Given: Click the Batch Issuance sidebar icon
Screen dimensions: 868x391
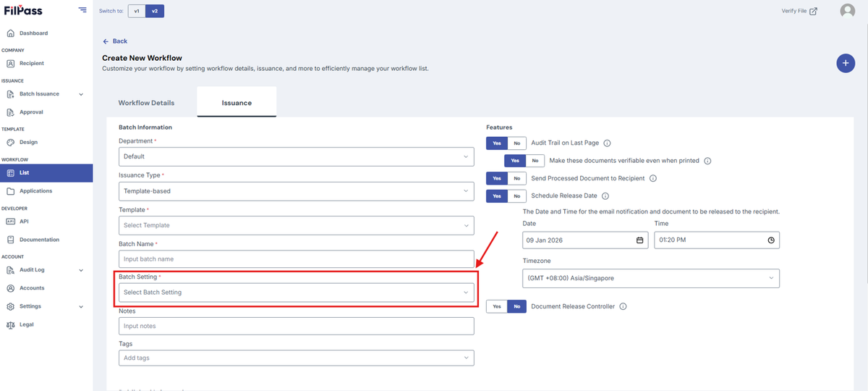Looking at the screenshot, I should 11,94.
